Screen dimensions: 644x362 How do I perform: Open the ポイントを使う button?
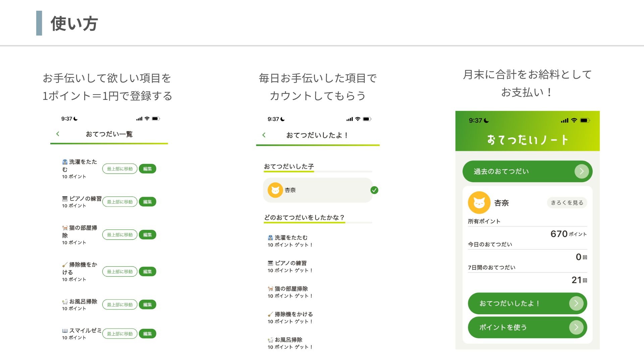point(527,327)
